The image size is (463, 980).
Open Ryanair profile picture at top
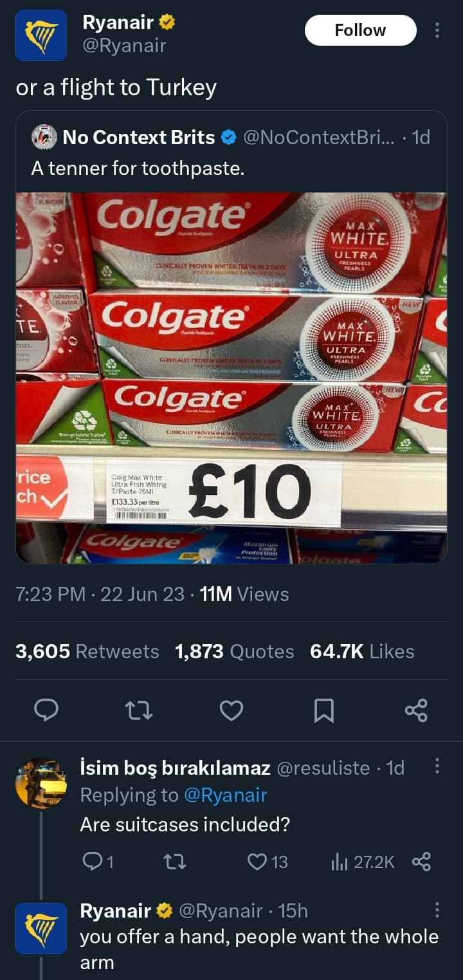[x=41, y=35]
